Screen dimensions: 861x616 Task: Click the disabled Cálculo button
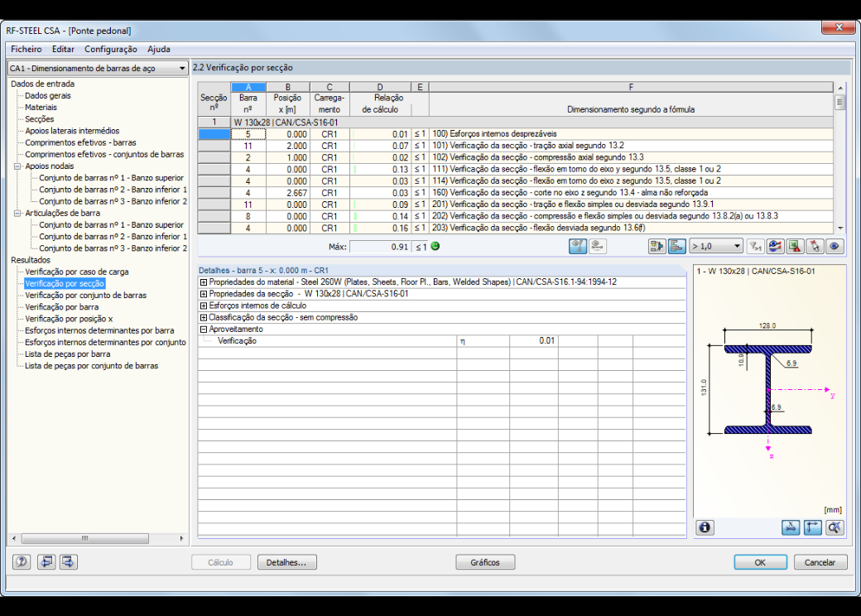click(x=221, y=562)
